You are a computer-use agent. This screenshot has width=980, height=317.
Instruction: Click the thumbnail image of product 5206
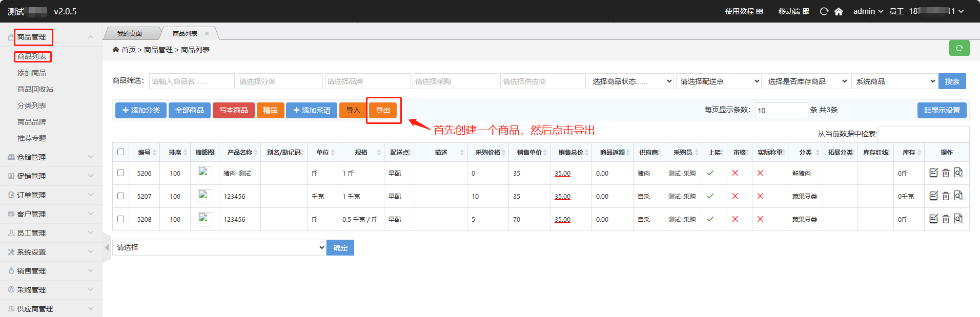(205, 173)
